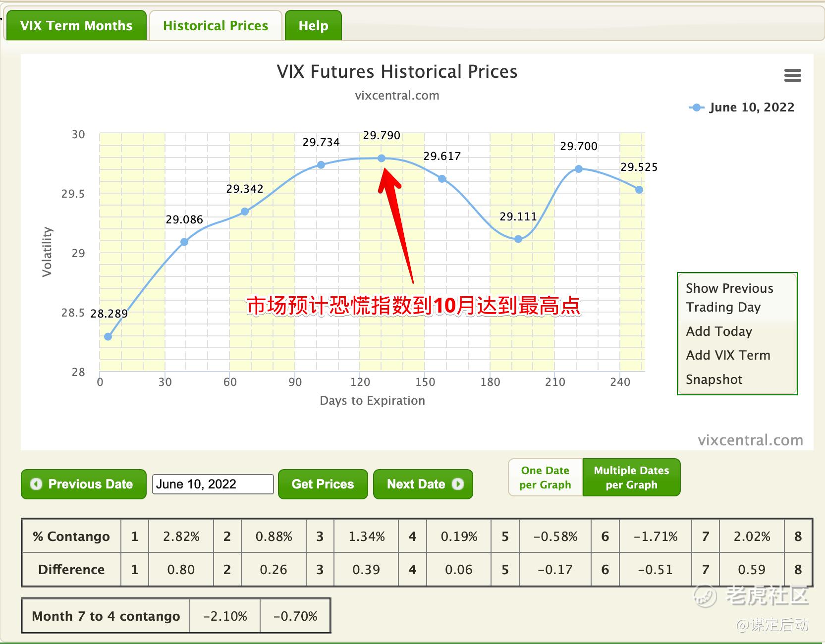The image size is (825, 644).
Task: Click the 0.19% contango cell
Action: pyautogui.click(x=459, y=537)
